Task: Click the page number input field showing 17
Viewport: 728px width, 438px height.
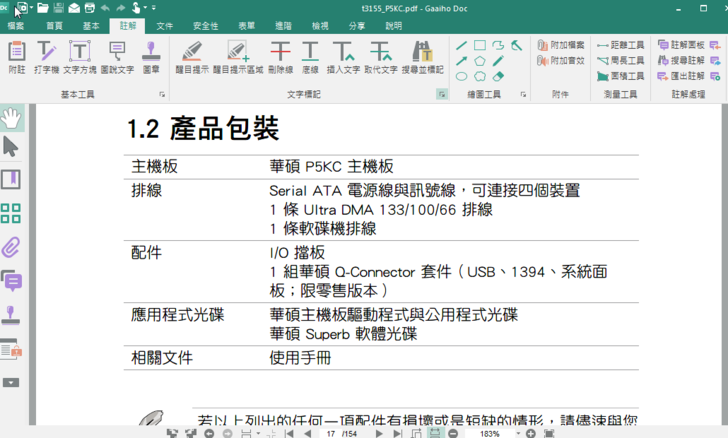Action: tap(331, 433)
